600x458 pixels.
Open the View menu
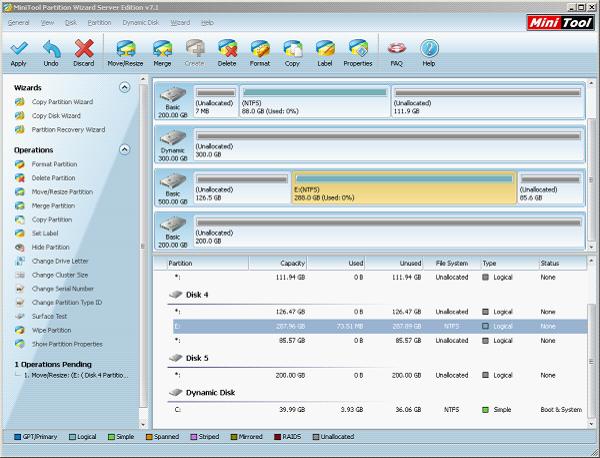[x=47, y=23]
